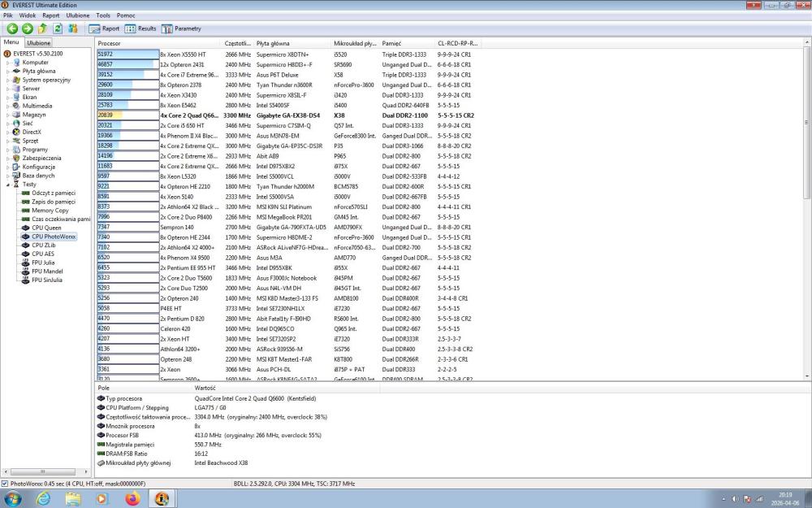Open the Raport menu
This screenshot has height=508, width=812.
[50, 15]
